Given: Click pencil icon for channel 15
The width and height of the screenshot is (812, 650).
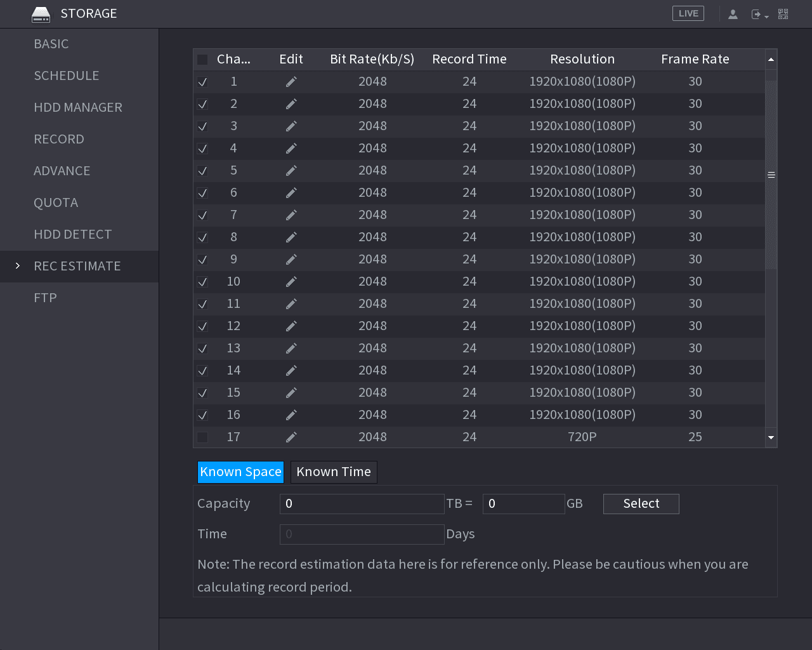Looking at the screenshot, I should click(291, 393).
